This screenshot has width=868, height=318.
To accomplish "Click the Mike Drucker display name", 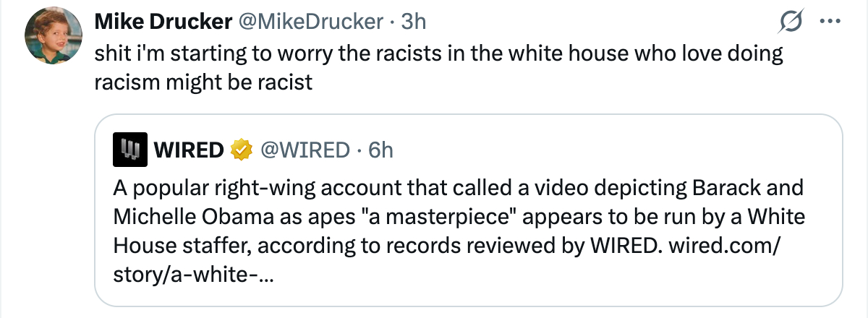I will [160, 22].
